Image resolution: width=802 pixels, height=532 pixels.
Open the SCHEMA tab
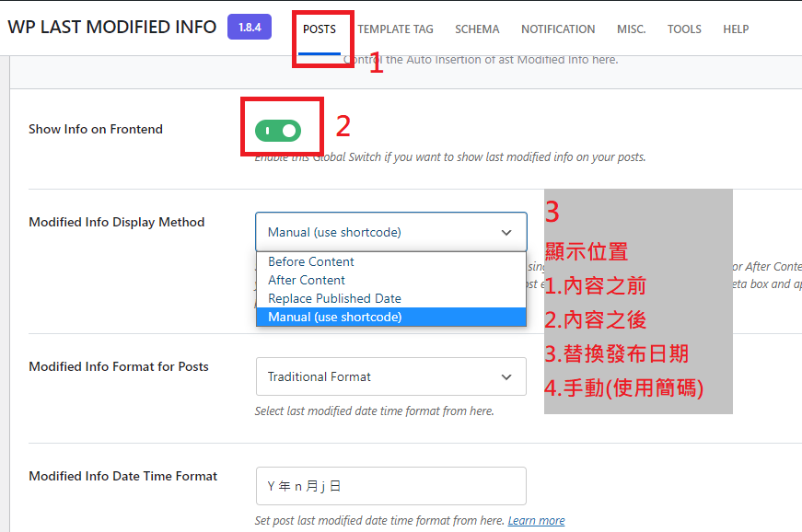pos(477,29)
